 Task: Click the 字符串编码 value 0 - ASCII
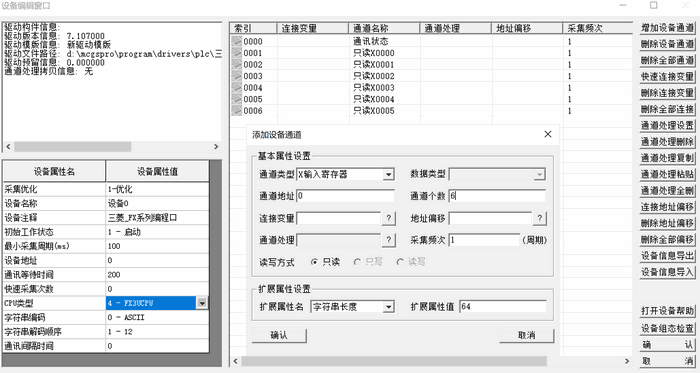click(x=157, y=318)
